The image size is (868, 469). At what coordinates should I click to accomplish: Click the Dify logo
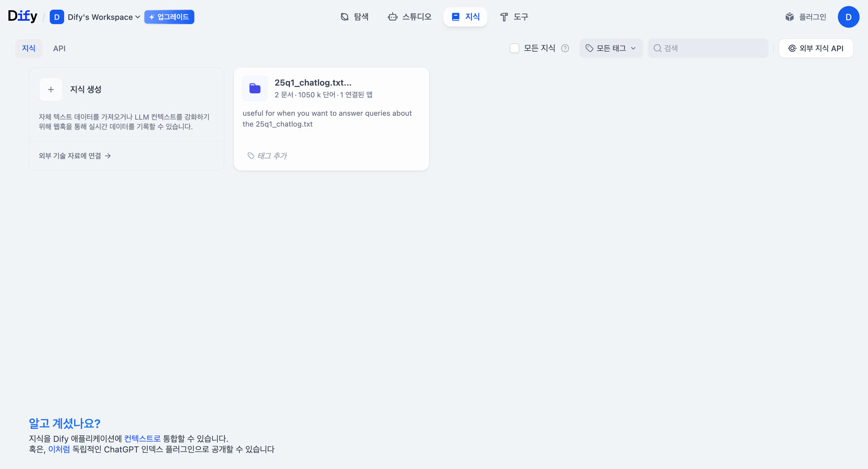pos(23,16)
